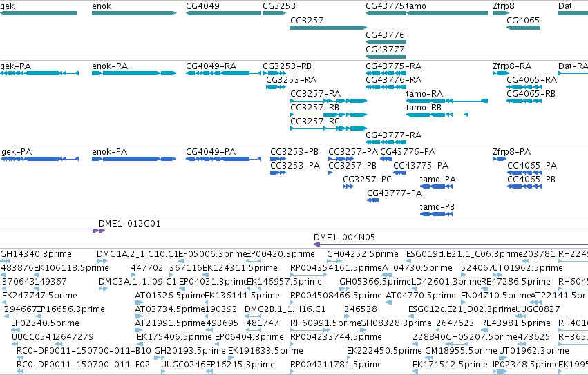This screenshot has height=375, width=588.
Task: Open the CG3257-PC protein label
Action: pos(367,180)
